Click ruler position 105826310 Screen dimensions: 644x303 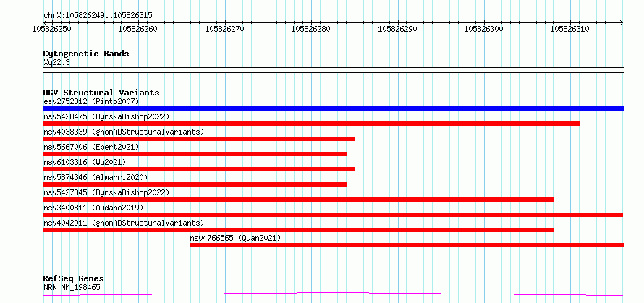pyautogui.click(x=570, y=29)
